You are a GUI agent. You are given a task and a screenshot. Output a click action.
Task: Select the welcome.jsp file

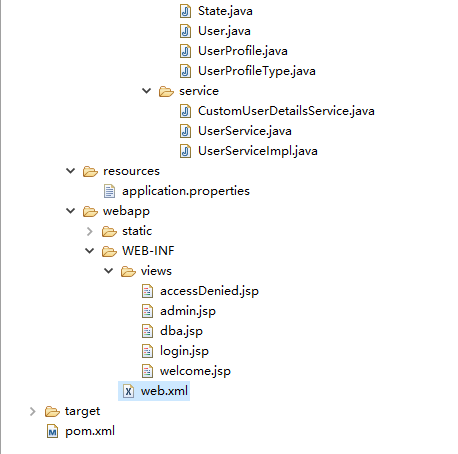[195, 371]
